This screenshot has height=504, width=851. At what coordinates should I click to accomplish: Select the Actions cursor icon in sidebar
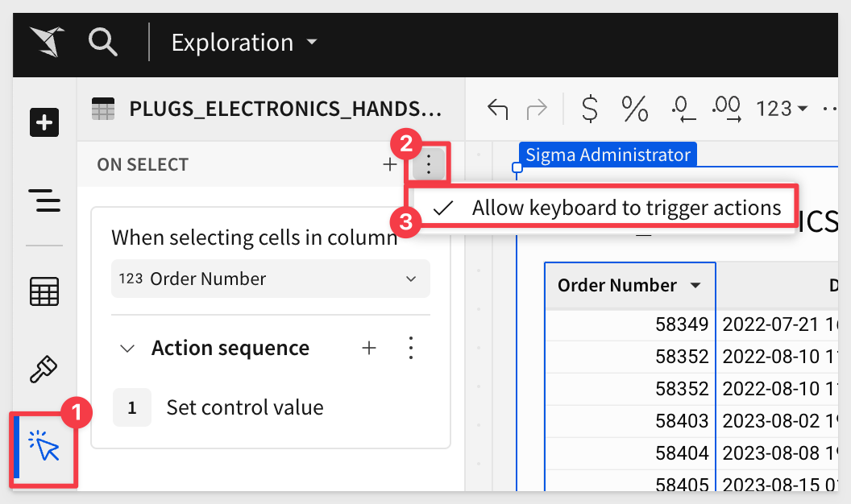click(x=44, y=447)
